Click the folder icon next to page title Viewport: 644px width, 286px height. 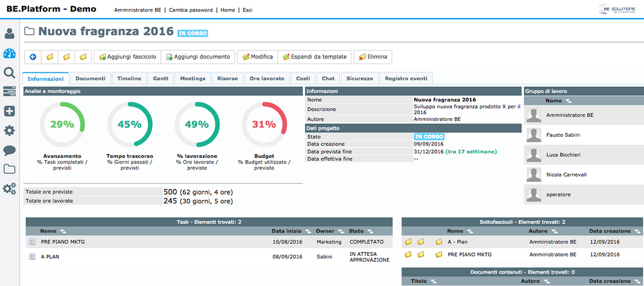pyautogui.click(x=30, y=31)
